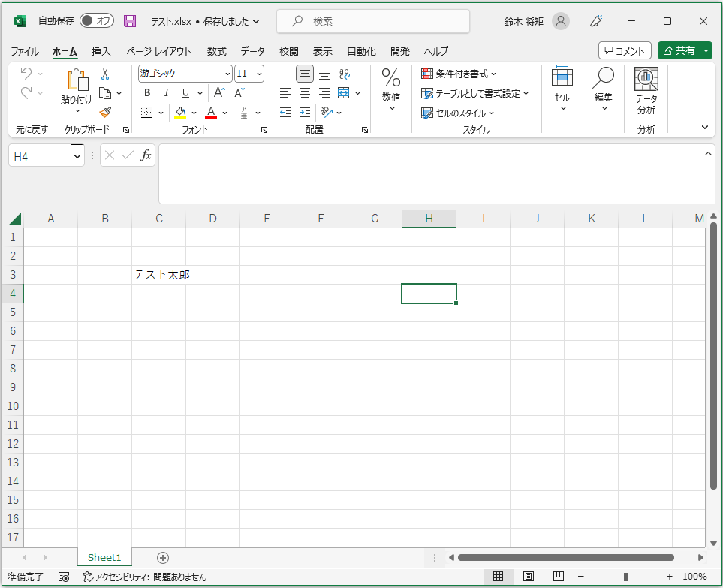This screenshot has height=588, width=723.
Task: Toggle the 自動保存 switch
Action: 97,21
